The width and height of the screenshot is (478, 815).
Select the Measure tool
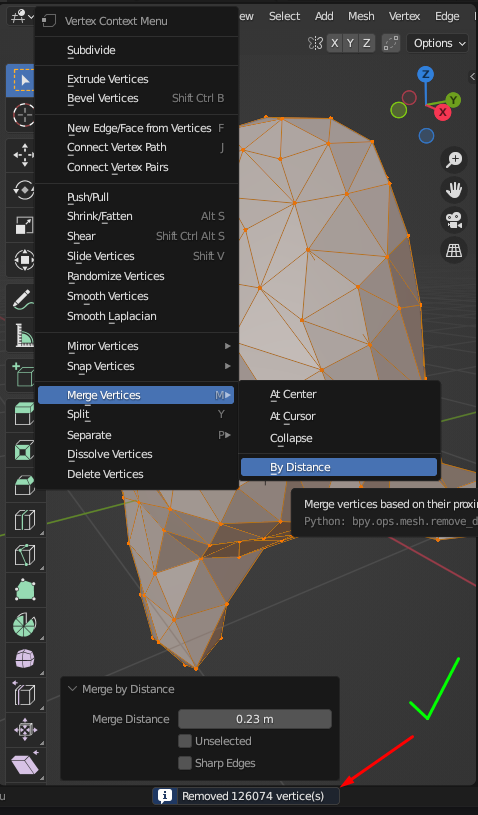pyautogui.click(x=24, y=335)
